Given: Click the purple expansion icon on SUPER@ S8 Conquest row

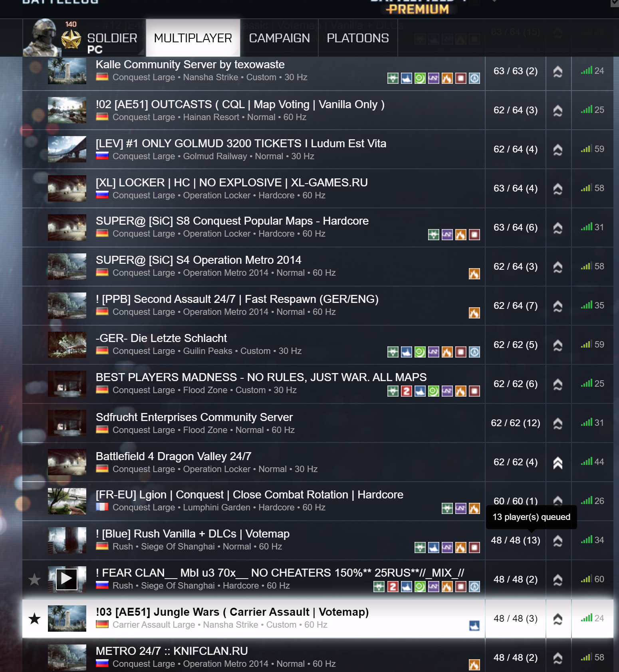Looking at the screenshot, I should click(x=447, y=235).
